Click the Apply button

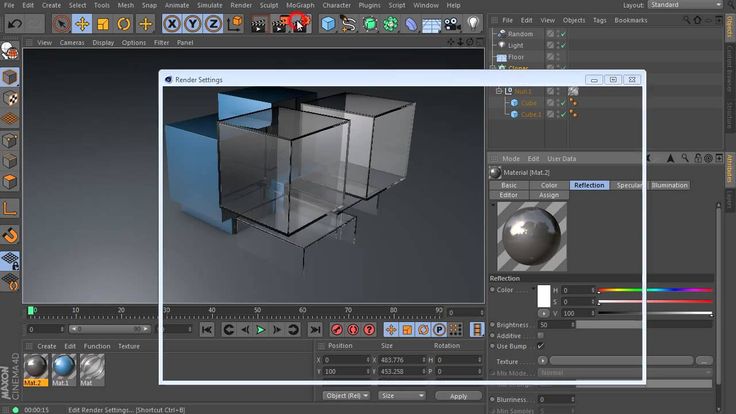click(x=458, y=396)
